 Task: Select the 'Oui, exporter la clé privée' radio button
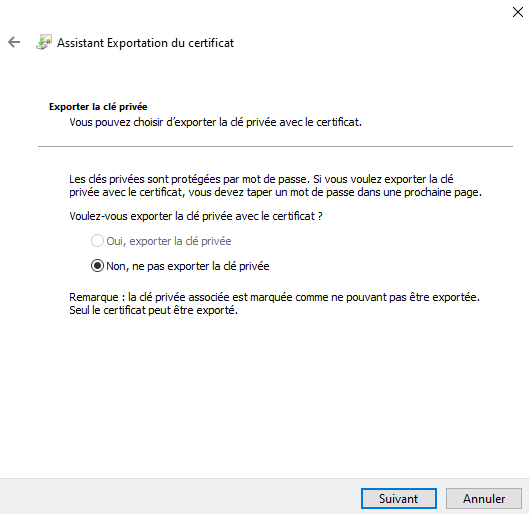[x=97, y=241]
